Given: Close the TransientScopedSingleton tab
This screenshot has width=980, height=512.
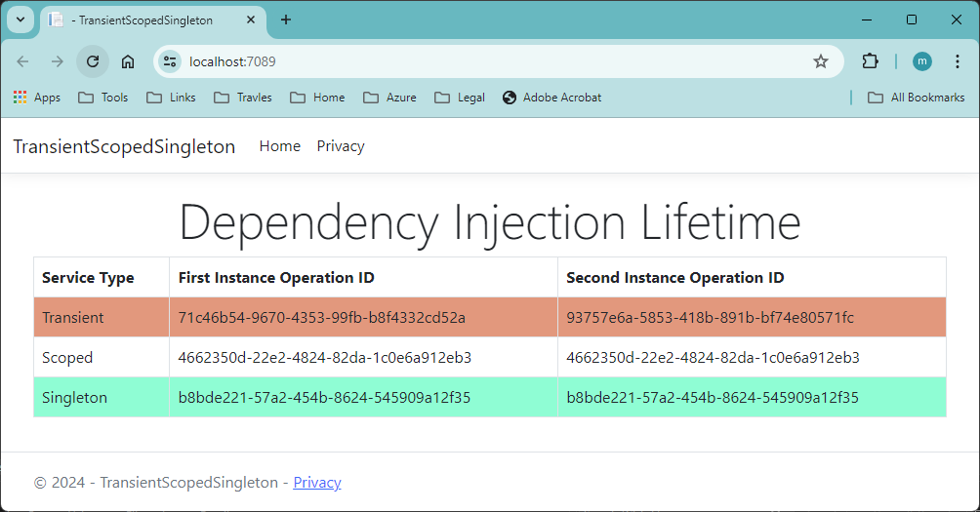Looking at the screenshot, I should tap(251, 20).
